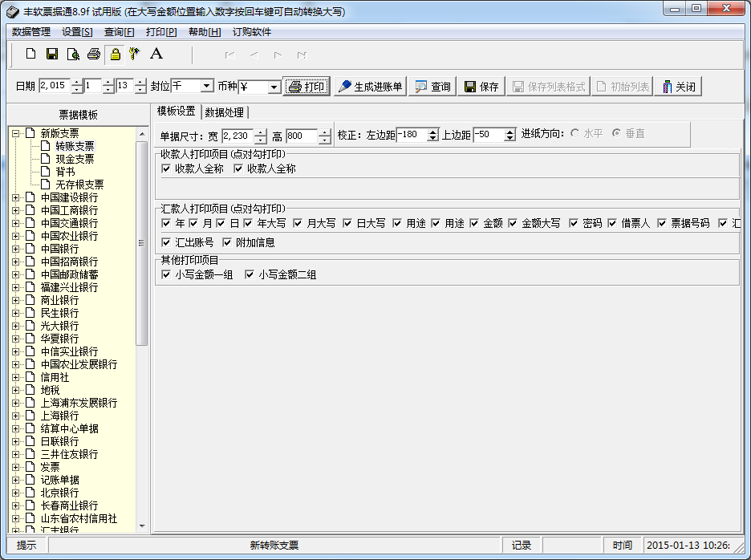751x560 pixels.
Task: Open the 封位 dropdown list
Action: click(207, 87)
